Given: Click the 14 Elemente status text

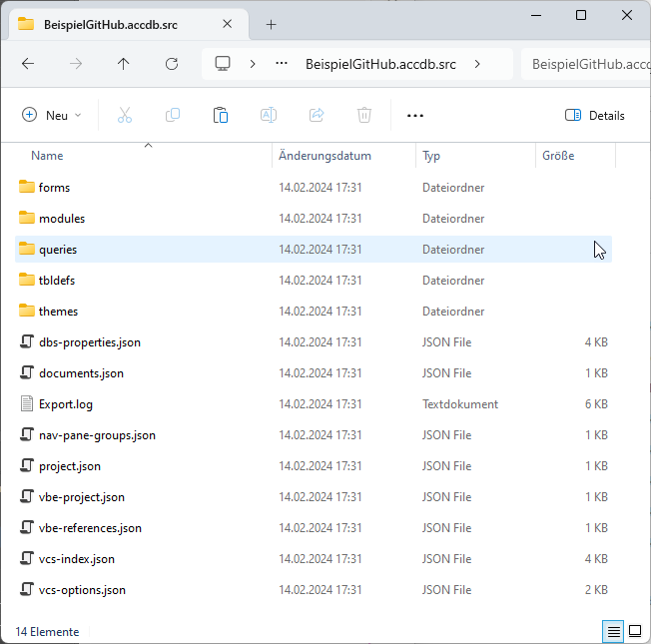Looking at the screenshot, I should [47, 632].
